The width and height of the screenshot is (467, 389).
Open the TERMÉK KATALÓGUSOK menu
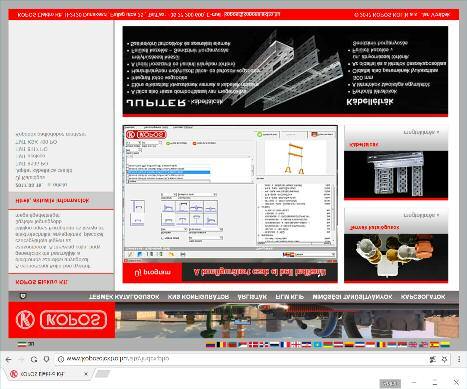click(x=124, y=297)
